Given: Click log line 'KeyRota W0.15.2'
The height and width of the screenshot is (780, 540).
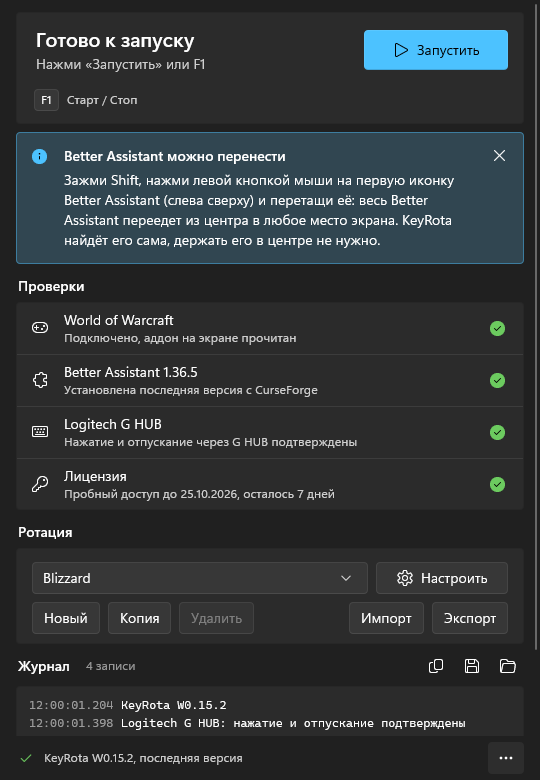Looking at the screenshot, I should point(174,705).
